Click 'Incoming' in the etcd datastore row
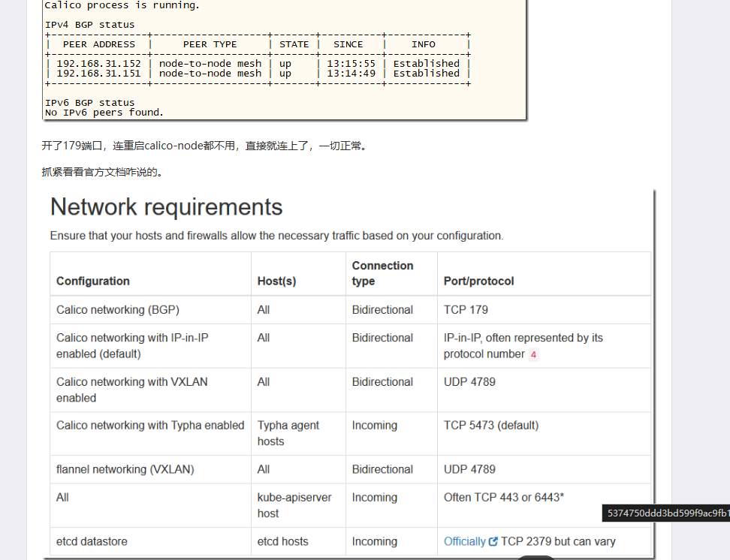The height and width of the screenshot is (560, 730). [374, 541]
